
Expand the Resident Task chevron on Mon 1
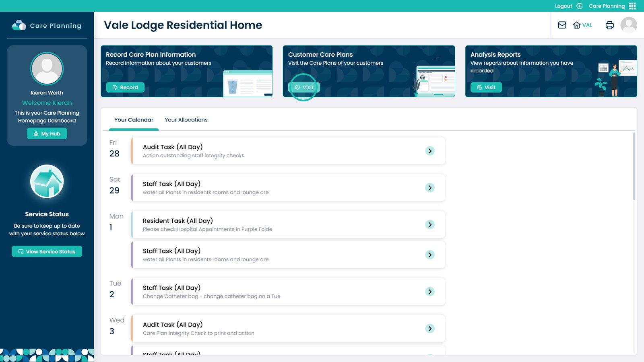click(430, 224)
